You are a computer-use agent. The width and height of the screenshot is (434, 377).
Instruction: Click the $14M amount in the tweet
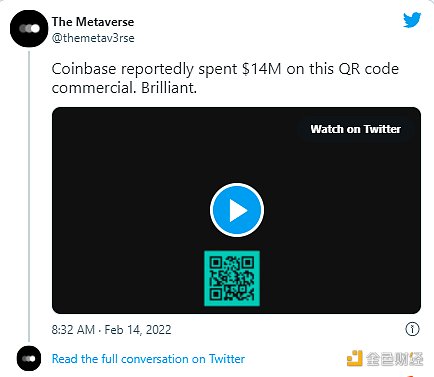pos(262,69)
